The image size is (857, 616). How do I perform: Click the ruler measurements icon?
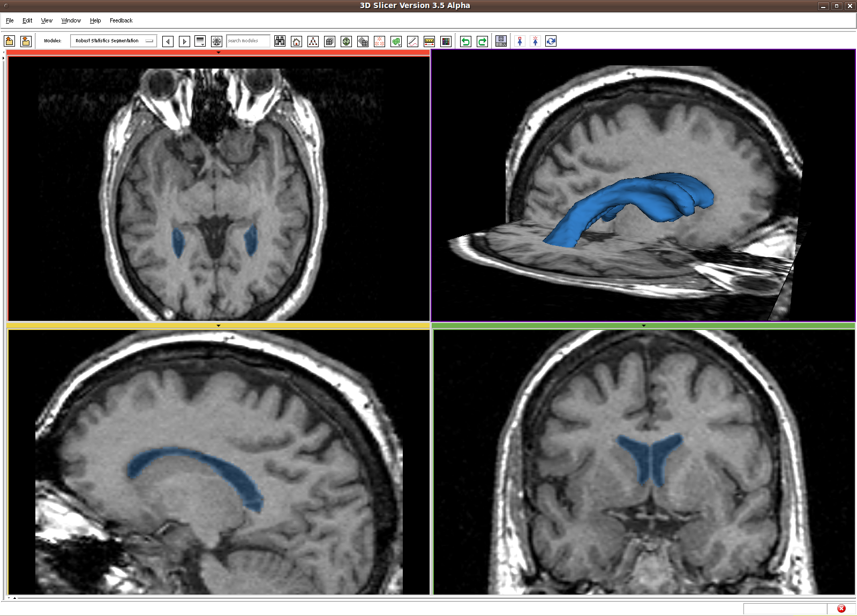coord(429,41)
